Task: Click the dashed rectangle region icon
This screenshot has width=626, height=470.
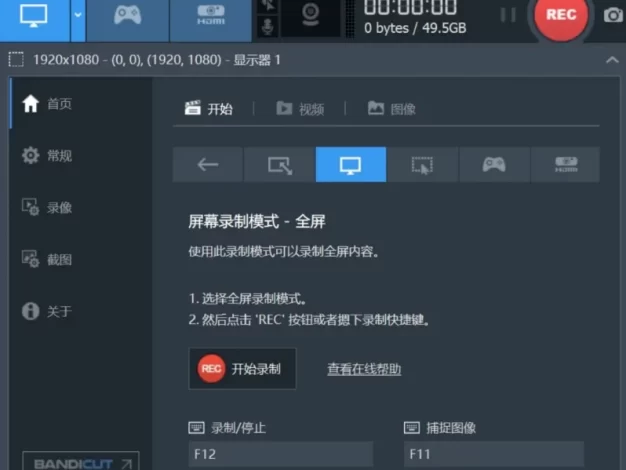Action: [16, 59]
